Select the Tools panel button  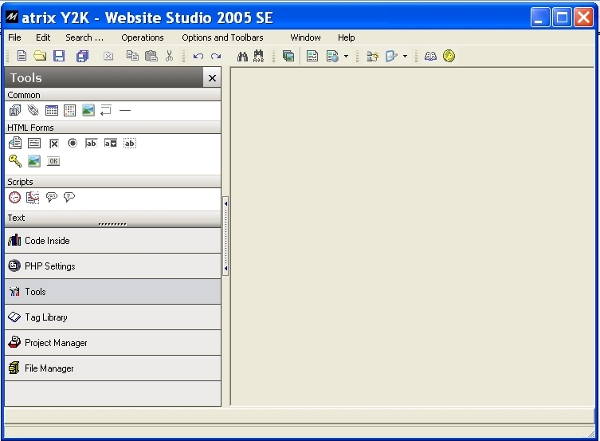[x=113, y=292]
